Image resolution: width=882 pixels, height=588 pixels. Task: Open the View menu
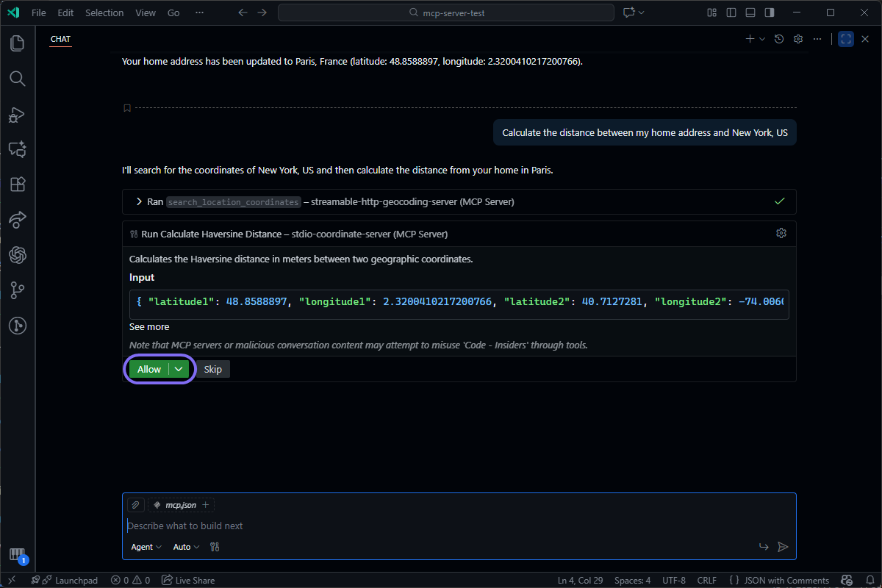coord(145,12)
